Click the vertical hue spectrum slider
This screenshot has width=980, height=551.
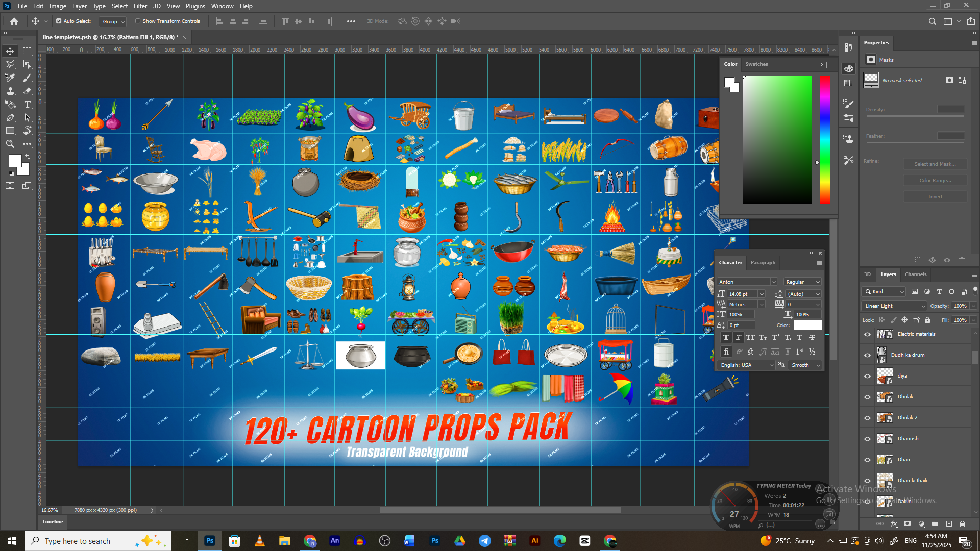(825, 139)
